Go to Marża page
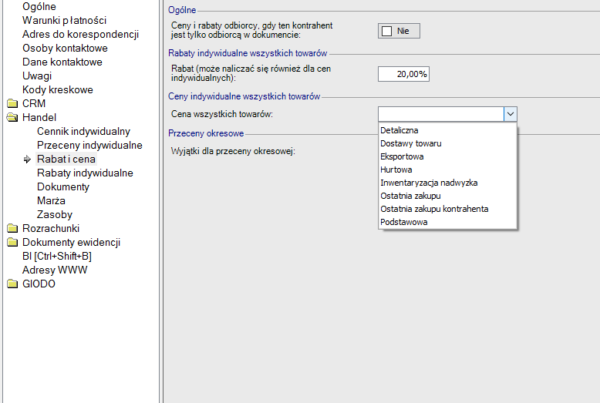600x403 pixels. [x=51, y=201]
